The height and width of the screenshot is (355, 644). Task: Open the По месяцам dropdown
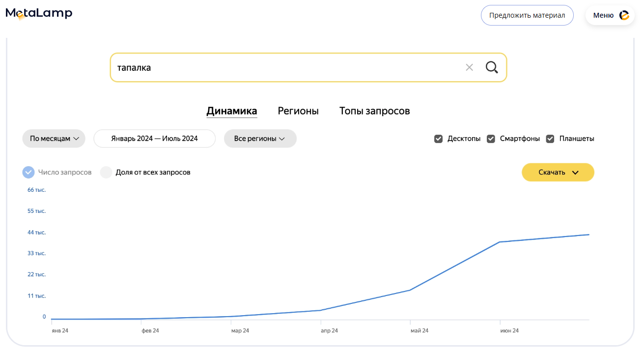point(54,139)
